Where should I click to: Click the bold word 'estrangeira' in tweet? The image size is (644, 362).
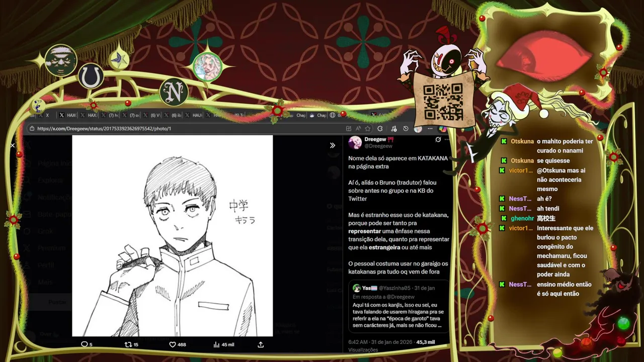tap(385, 247)
